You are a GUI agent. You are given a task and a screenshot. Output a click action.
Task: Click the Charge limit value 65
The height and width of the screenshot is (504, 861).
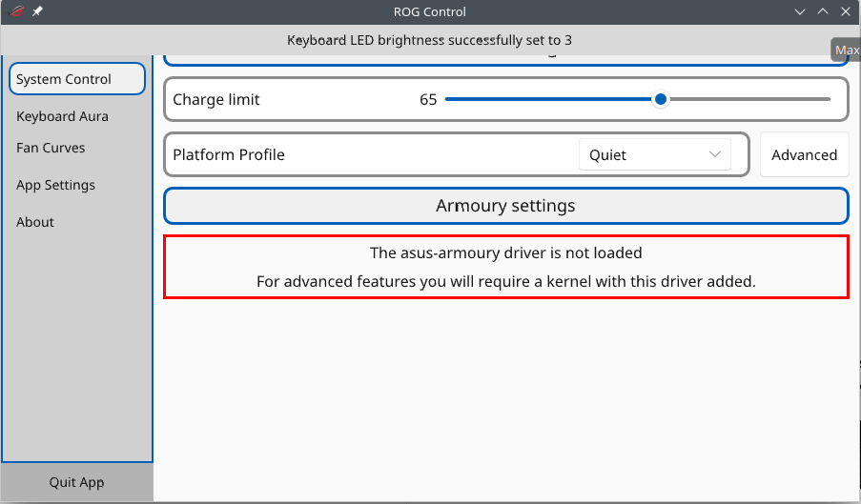(428, 99)
